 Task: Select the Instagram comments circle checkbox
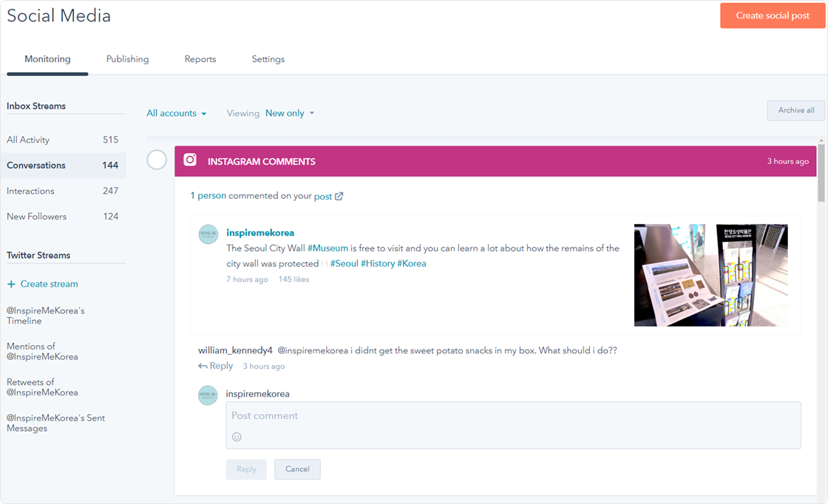point(157,160)
